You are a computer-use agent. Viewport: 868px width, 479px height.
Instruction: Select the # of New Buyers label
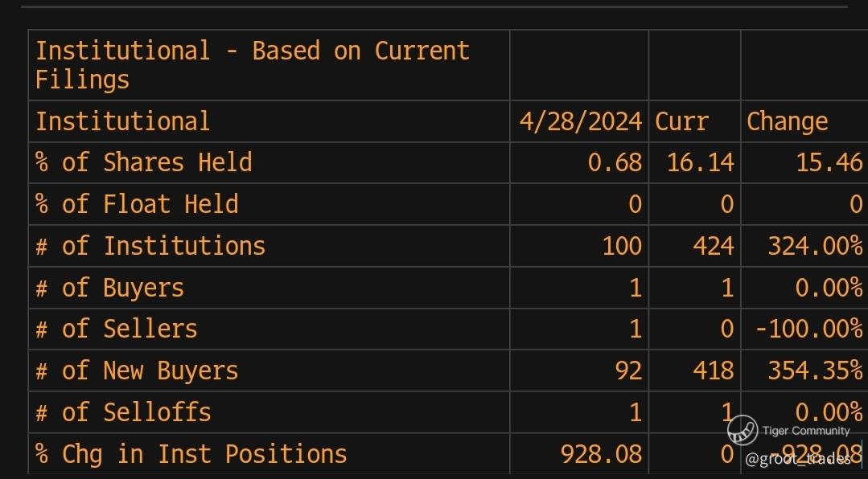coord(137,371)
